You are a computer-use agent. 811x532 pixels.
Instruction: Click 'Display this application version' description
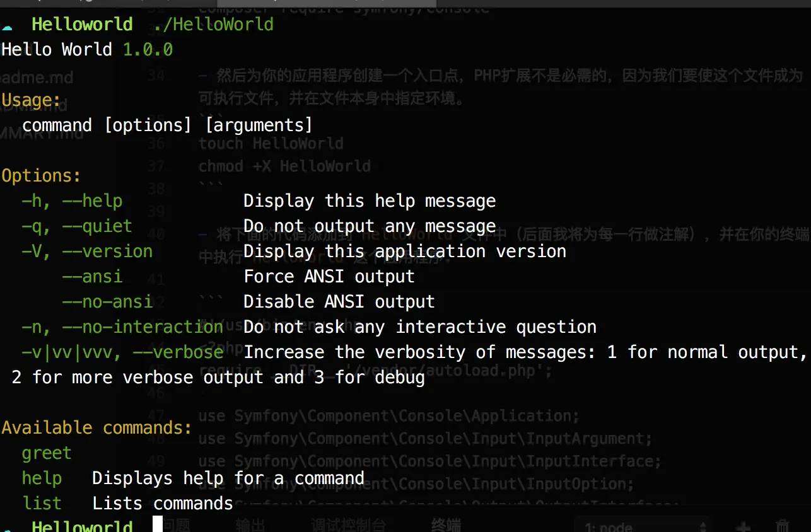point(405,252)
